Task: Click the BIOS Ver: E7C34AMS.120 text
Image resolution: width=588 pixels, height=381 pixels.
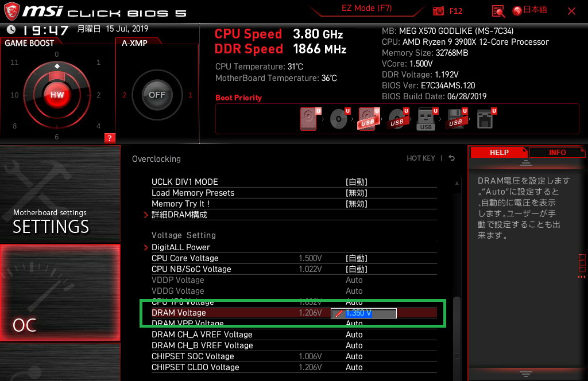Action: tap(428, 85)
